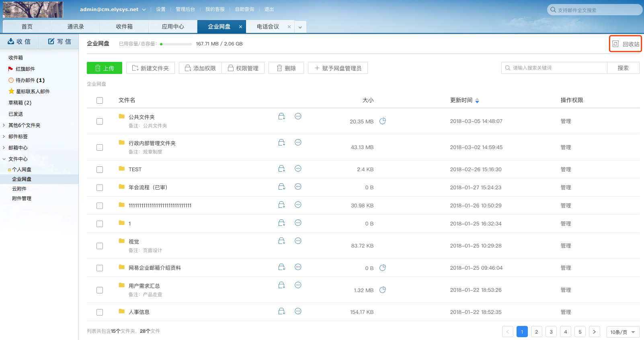Close the 电话会议 tab

289,27
